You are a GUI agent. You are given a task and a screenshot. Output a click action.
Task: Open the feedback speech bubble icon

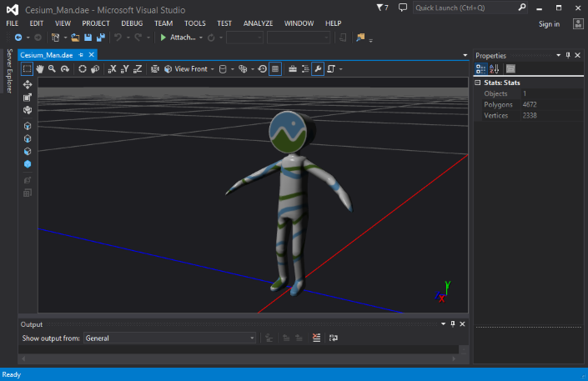pos(402,8)
